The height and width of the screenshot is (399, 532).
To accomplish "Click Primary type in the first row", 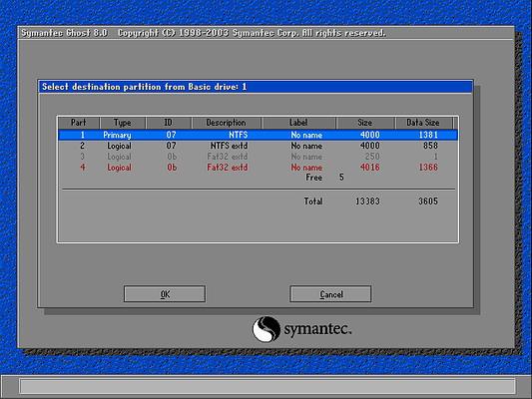I will click(x=117, y=135).
